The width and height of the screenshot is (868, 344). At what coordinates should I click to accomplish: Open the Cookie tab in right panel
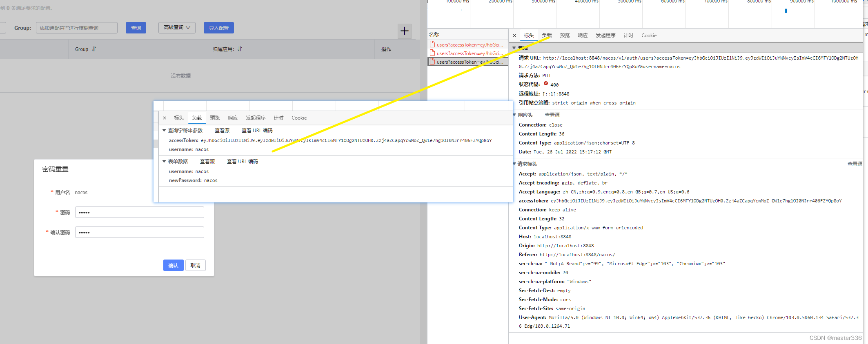(x=649, y=36)
